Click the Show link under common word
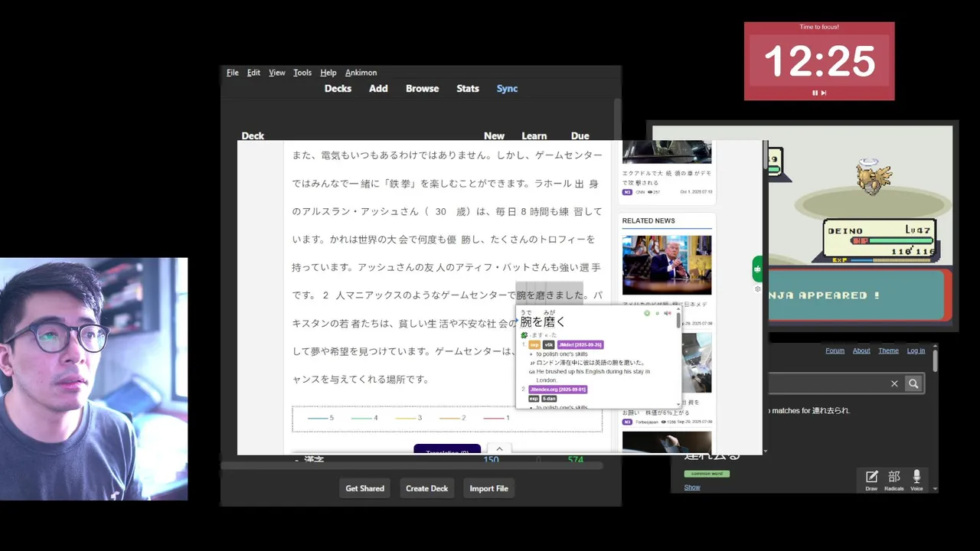980x551 pixels. click(x=692, y=487)
